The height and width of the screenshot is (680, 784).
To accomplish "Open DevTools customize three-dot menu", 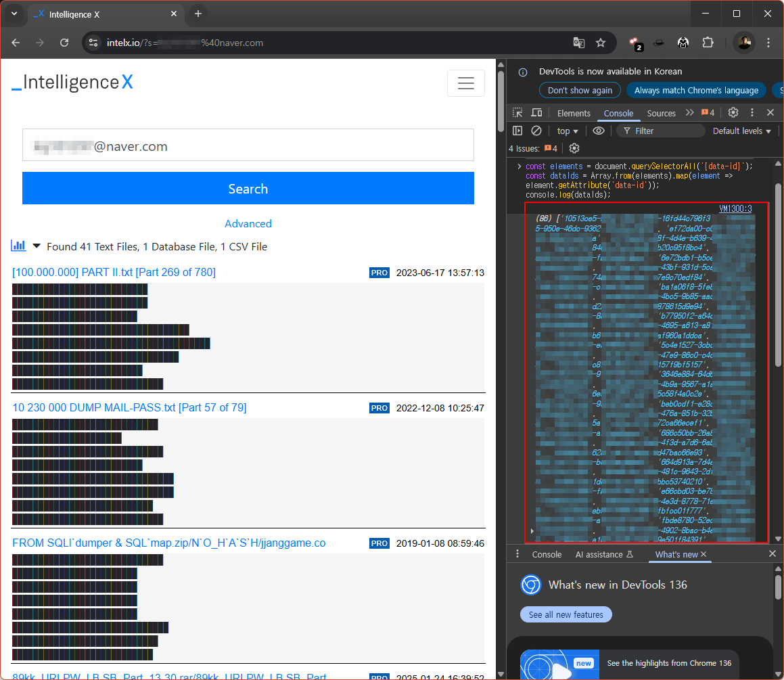I will pyautogui.click(x=752, y=112).
